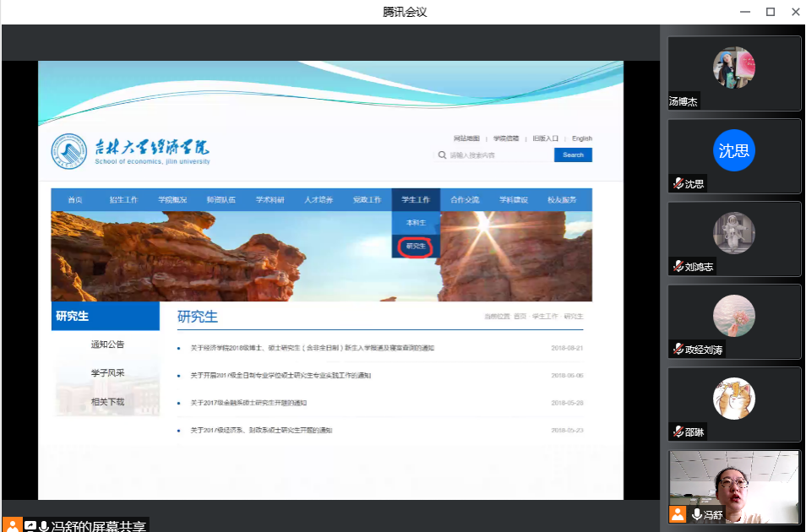Click 沈思's muted microphone icon
This screenshot has width=806, height=532.
coord(677,183)
